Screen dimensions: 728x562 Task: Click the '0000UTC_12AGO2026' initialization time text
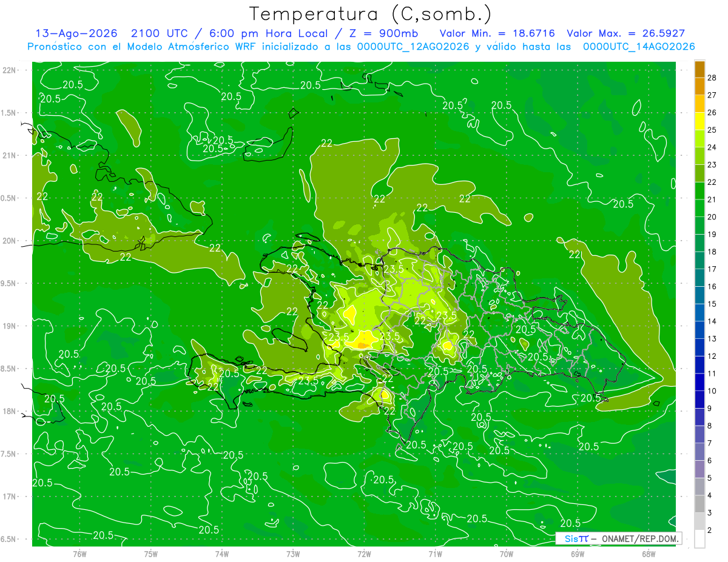[414, 47]
